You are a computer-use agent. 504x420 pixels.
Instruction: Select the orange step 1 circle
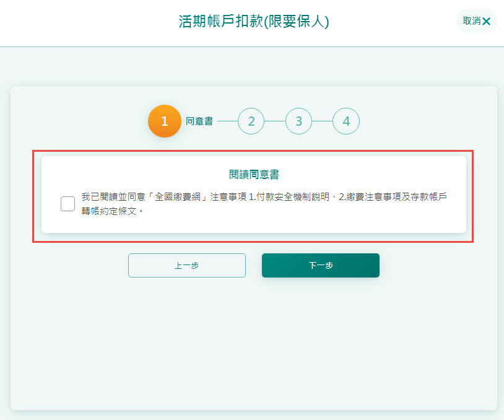[x=164, y=121]
